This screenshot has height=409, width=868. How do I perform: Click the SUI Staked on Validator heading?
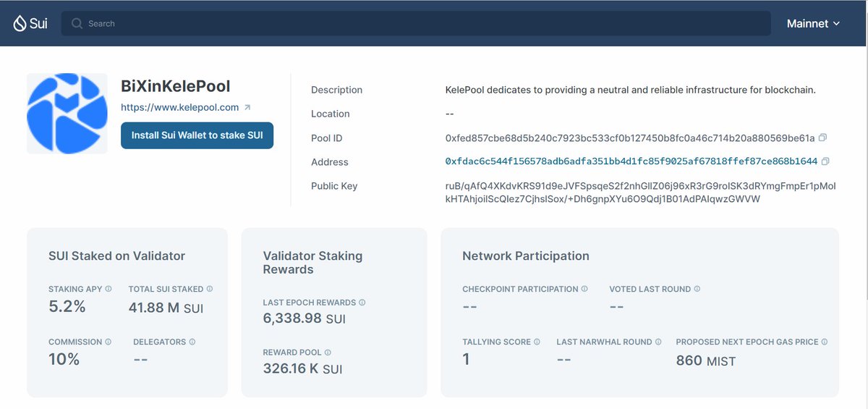[117, 256]
